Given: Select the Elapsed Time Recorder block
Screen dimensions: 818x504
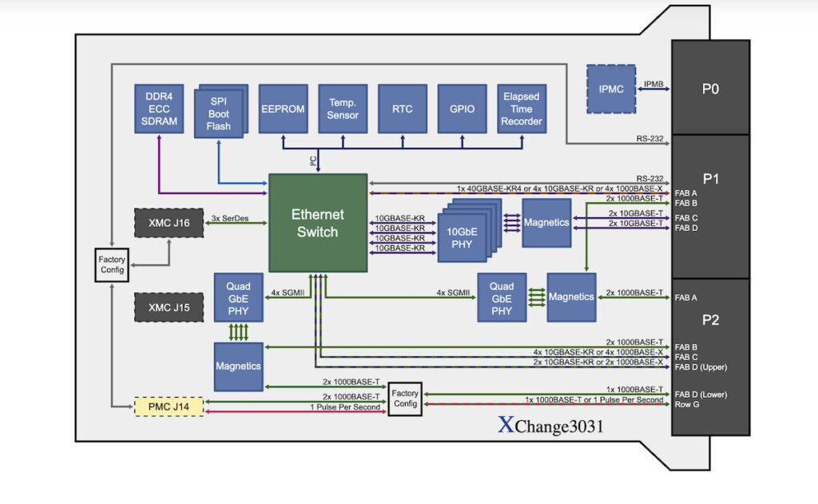Looking at the screenshot, I should (522, 109).
